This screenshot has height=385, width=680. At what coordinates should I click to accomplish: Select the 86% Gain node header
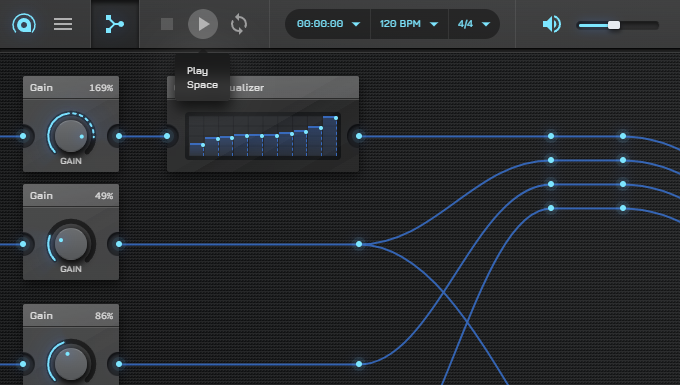pos(71,316)
